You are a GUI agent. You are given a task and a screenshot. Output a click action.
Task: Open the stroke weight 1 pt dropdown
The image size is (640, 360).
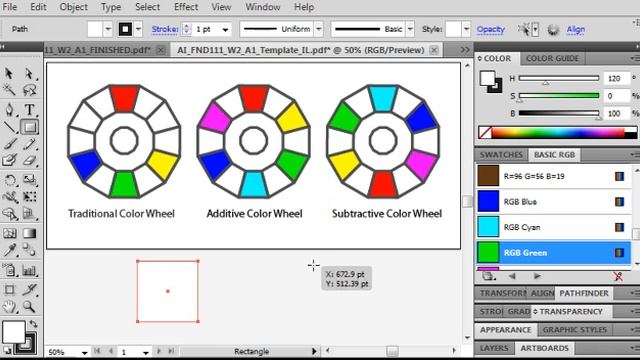[x=225, y=30]
